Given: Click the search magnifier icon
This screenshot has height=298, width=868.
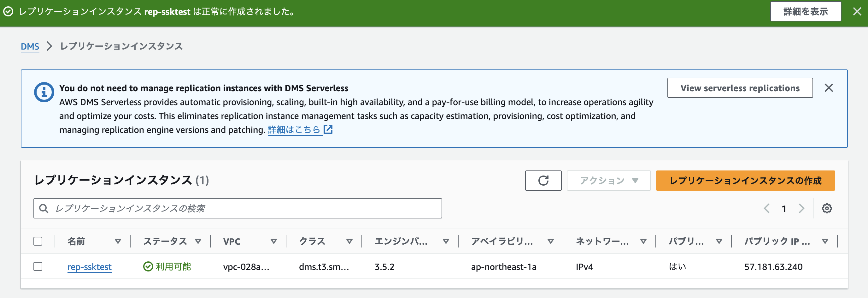Looking at the screenshot, I should (44, 208).
